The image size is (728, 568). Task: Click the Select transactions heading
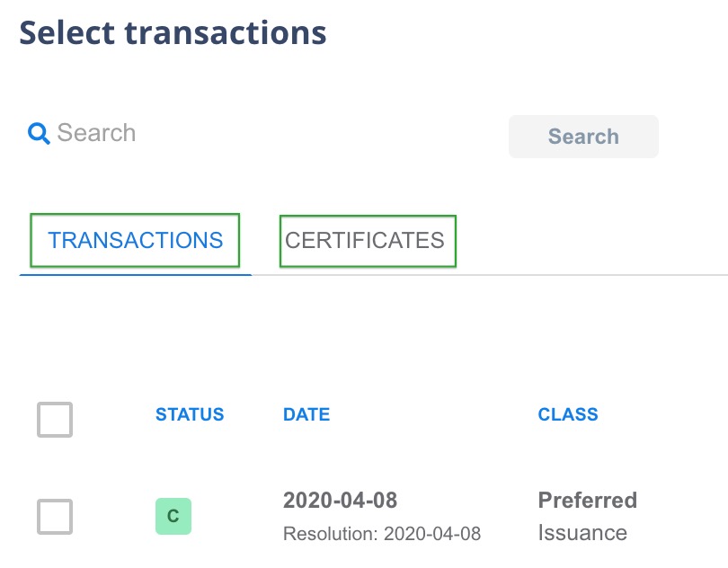tap(173, 32)
